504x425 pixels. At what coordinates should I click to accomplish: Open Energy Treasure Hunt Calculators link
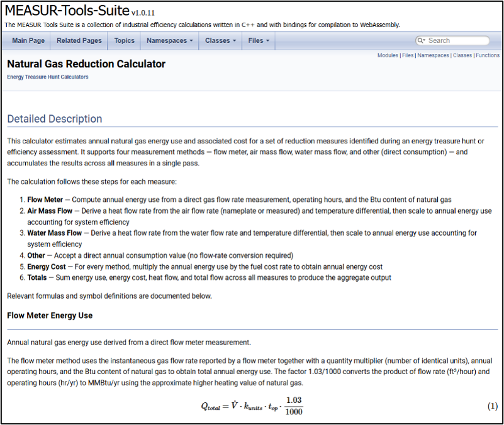click(x=48, y=77)
